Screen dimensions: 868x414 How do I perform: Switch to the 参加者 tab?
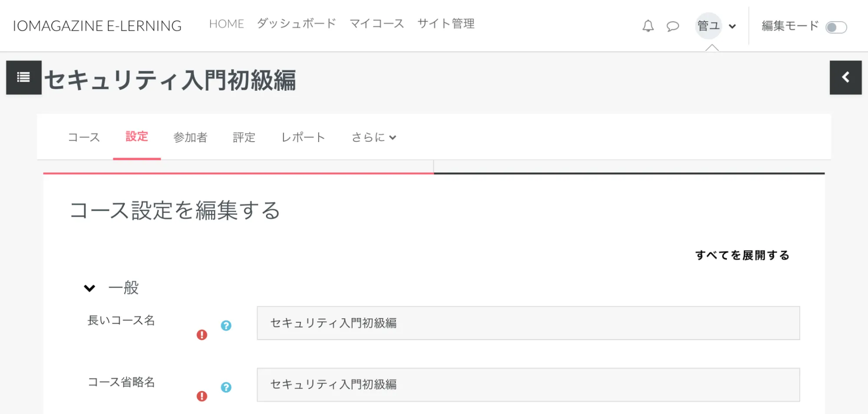pyautogui.click(x=190, y=137)
